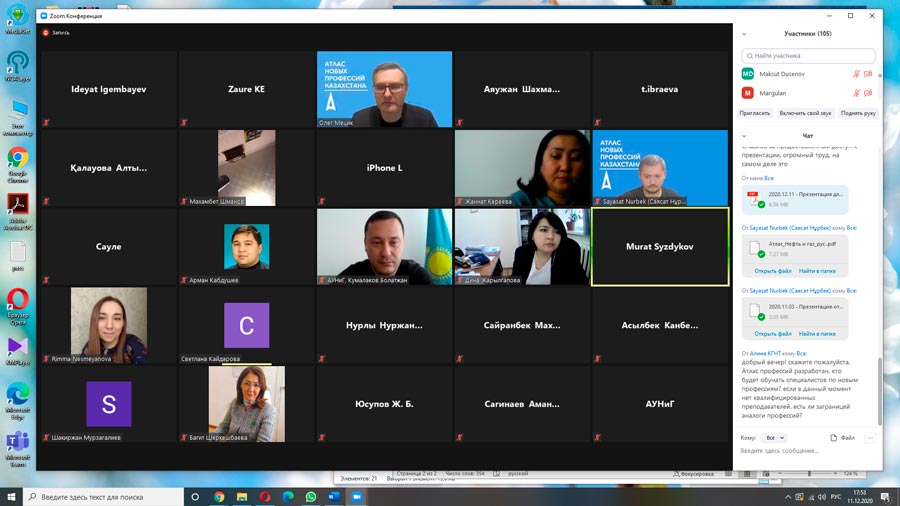Collapse the Участники (105) panel chevron
Screen dimensions: 900x506
pos(744,34)
